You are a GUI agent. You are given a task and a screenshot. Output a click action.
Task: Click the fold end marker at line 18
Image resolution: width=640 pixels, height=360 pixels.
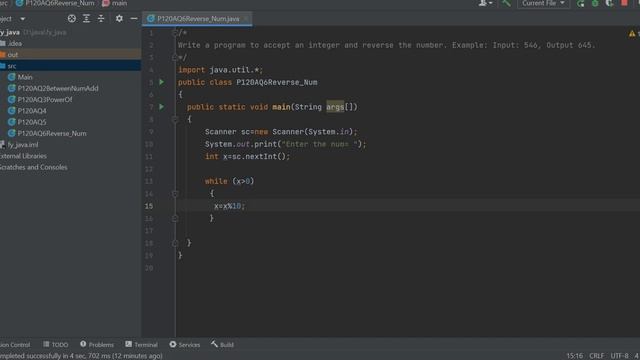point(175,243)
